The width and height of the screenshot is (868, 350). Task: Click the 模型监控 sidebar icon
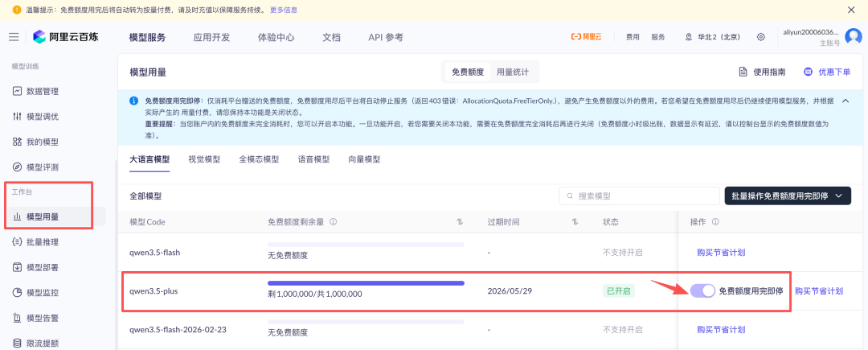[x=17, y=292]
